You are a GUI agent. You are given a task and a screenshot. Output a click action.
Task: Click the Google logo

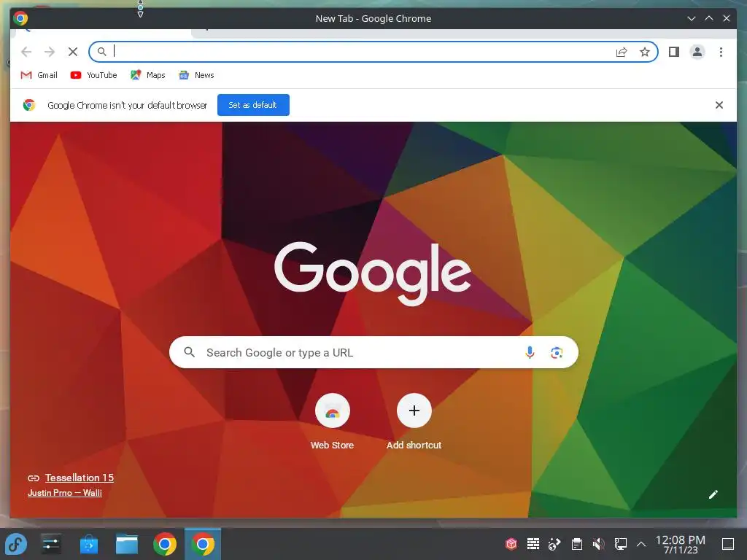pyautogui.click(x=373, y=273)
